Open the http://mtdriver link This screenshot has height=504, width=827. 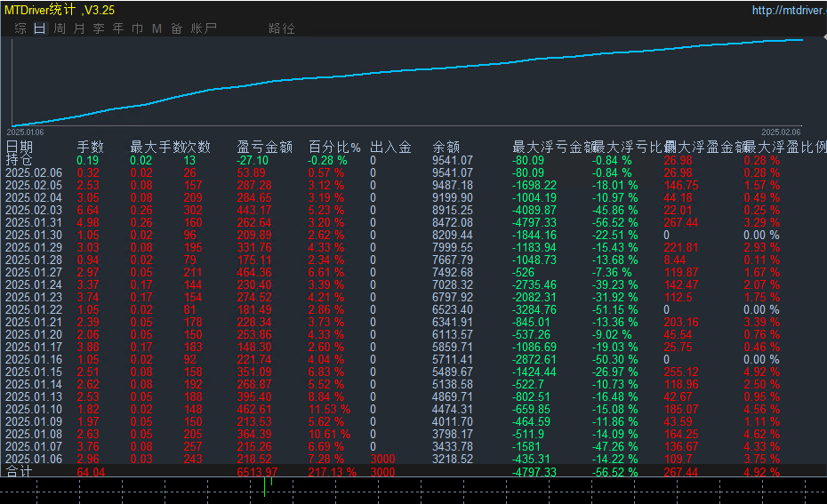pos(788,11)
